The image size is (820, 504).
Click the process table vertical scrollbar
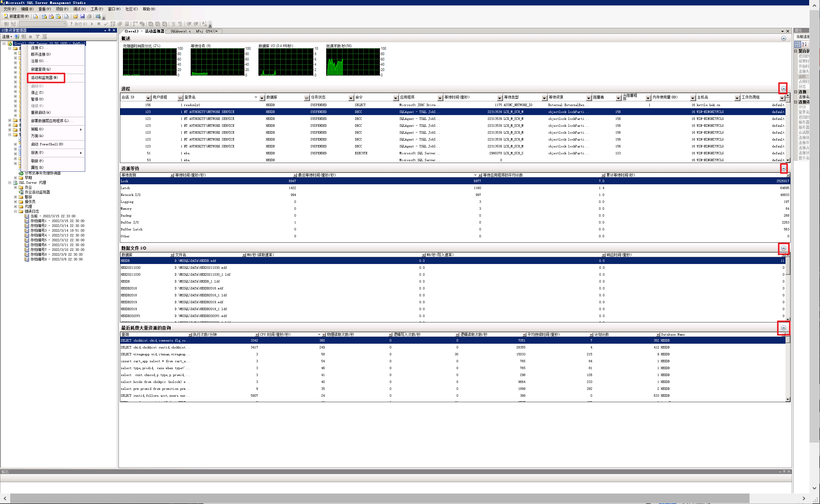788,128
